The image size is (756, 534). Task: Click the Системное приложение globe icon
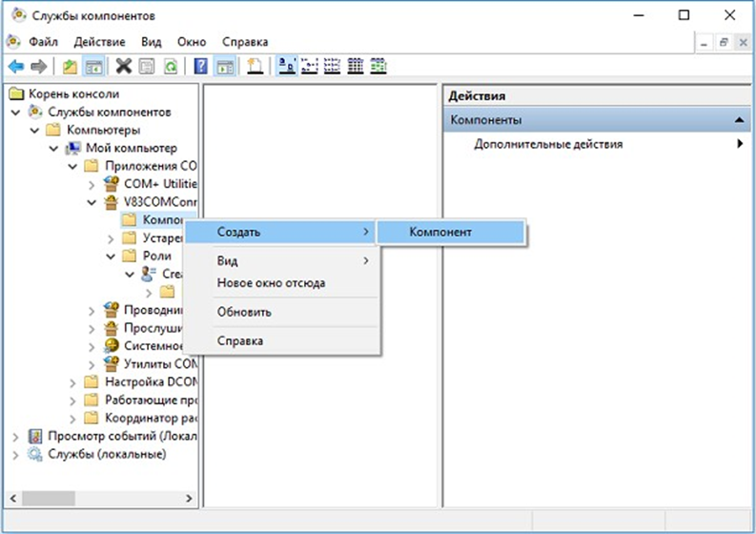coord(112,346)
